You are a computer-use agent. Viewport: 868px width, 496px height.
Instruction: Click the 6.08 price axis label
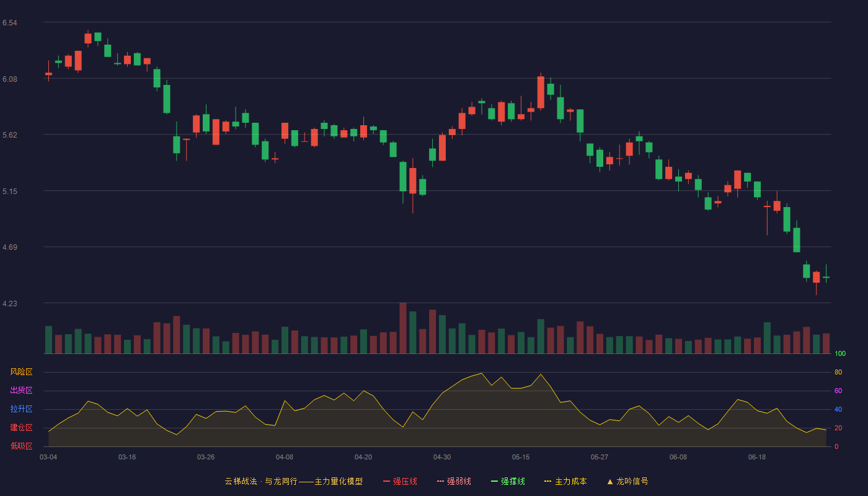point(9,79)
